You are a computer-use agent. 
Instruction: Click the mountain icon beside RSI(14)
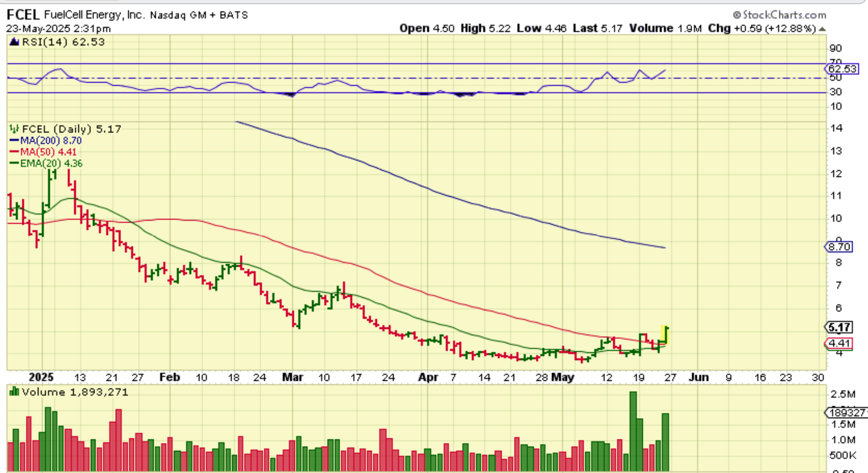click(x=14, y=42)
